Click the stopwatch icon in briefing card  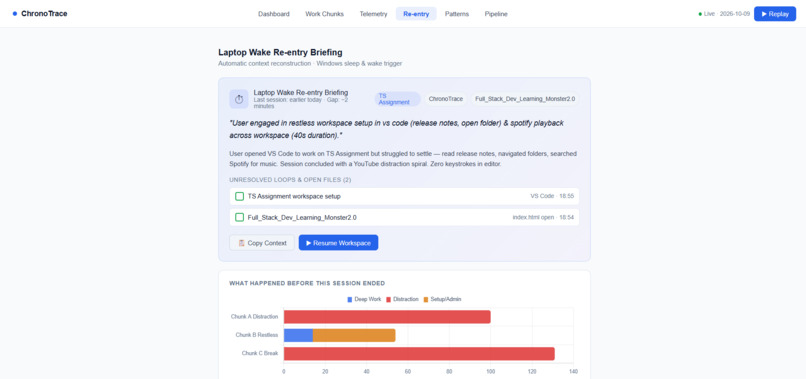click(239, 99)
